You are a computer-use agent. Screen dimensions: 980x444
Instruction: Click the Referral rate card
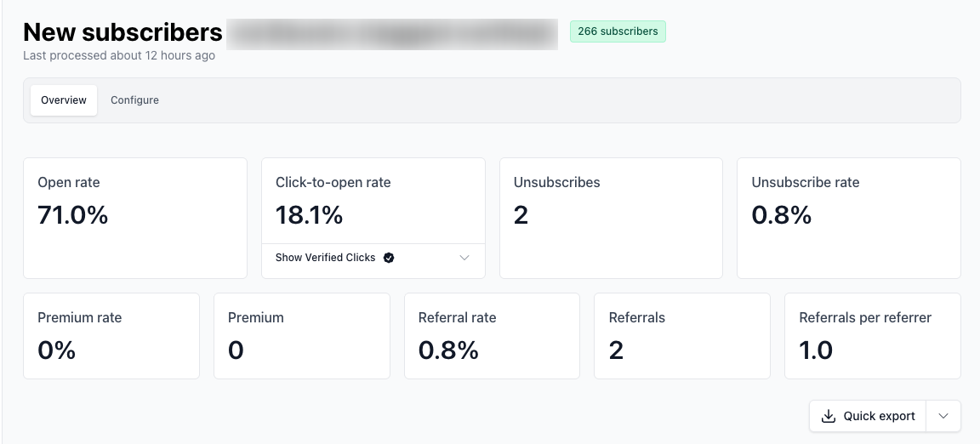(x=492, y=336)
